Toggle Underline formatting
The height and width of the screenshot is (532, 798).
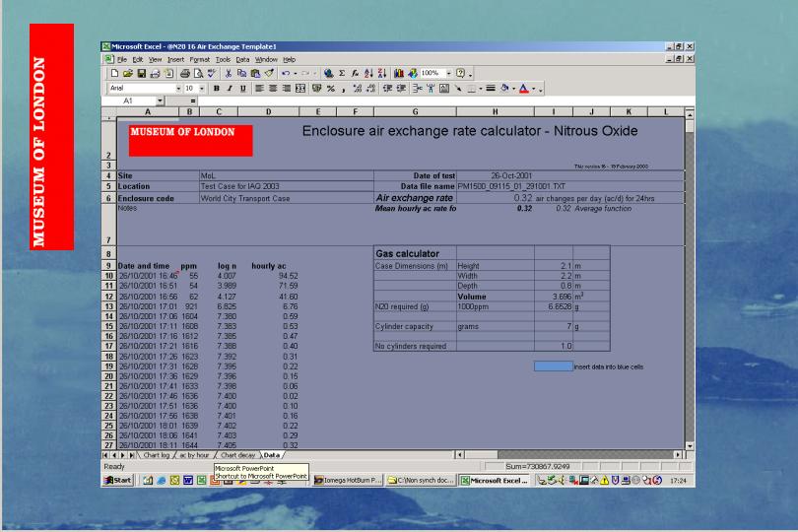click(x=243, y=89)
